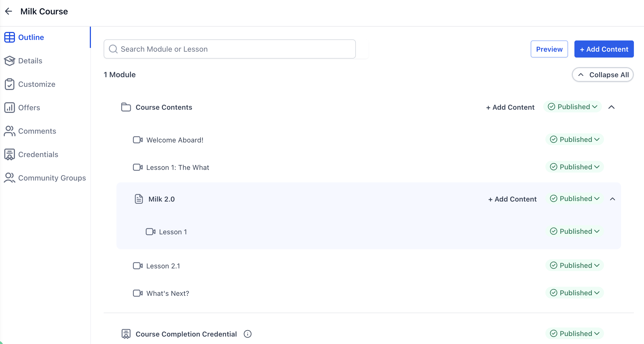Click the Preview button
This screenshot has height=344, width=644.
coord(549,49)
